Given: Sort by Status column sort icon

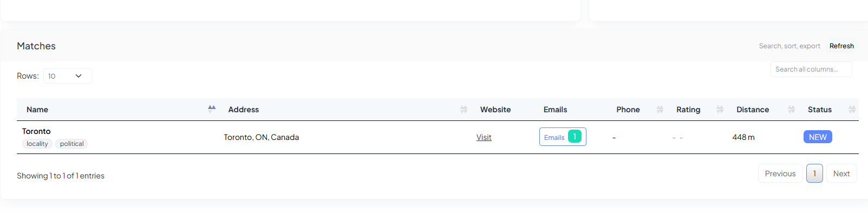Looking at the screenshot, I should pyautogui.click(x=852, y=110).
